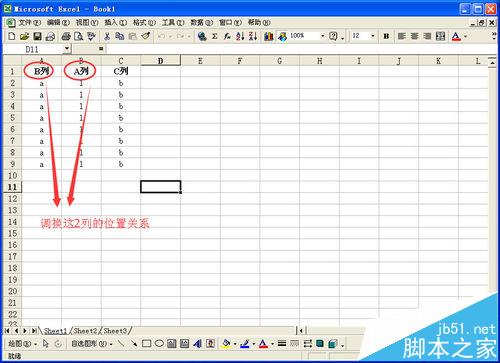The height and width of the screenshot is (363, 500).
Task: Insert WordArt with the slanted A icon
Action: point(197,344)
